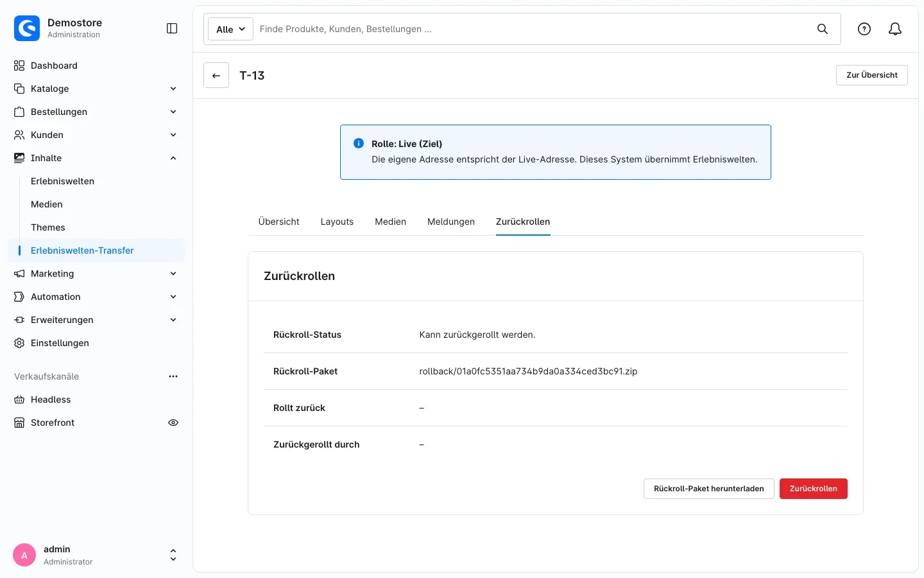Open Verkaufskanäle three-dot menu
This screenshot has height=578, width=924.
coord(173,376)
